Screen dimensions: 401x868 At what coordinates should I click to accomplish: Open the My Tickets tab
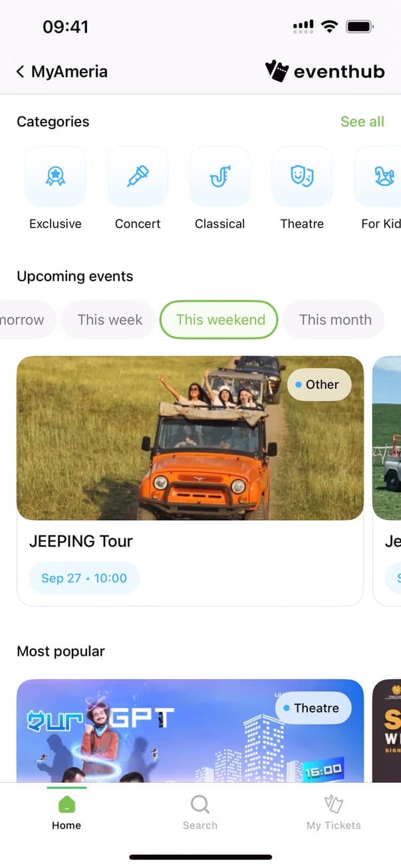point(333,812)
